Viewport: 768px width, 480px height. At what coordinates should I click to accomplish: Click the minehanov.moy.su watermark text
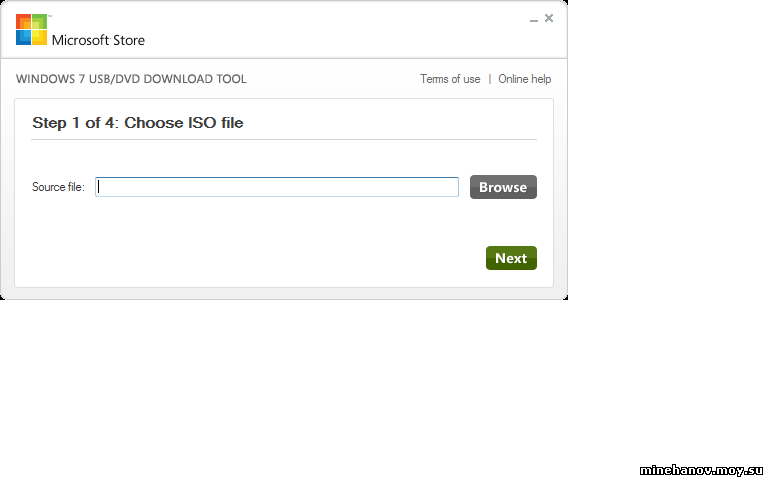pyautogui.click(x=701, y=470)
